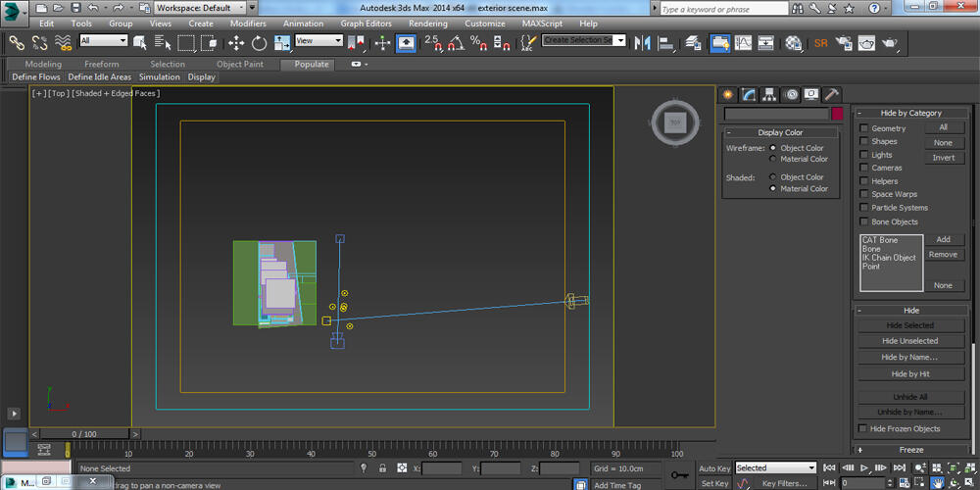This screenshot has width=980, height=490.
Task: Activate the Rotate tool
Action: [260, 43]
